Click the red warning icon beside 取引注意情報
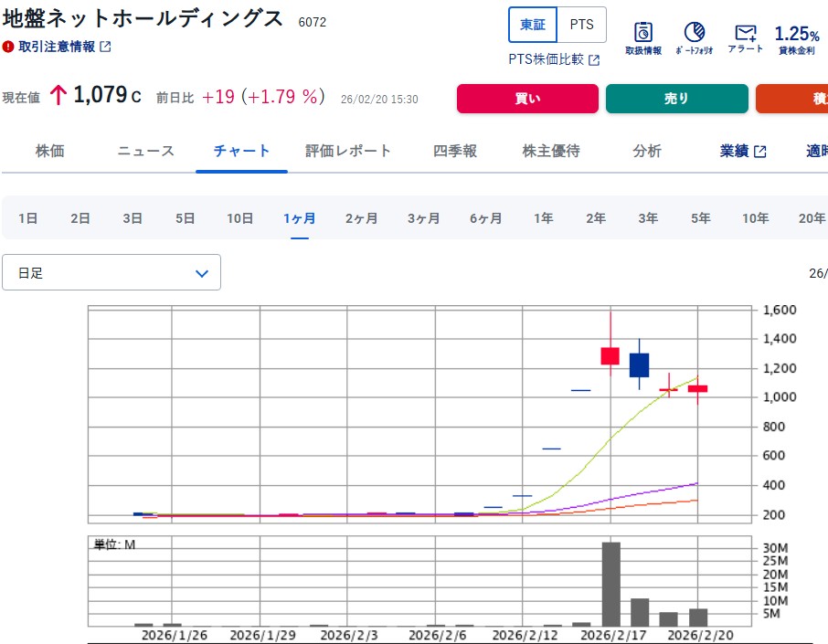Viewport: 828px width, 644px height. pos(8,47)
